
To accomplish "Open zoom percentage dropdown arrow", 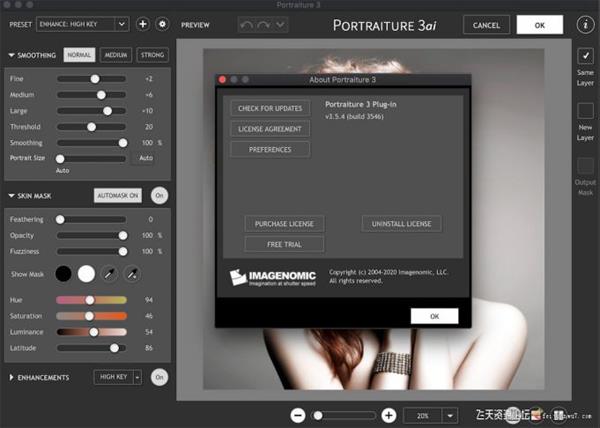I will (450, 415).
